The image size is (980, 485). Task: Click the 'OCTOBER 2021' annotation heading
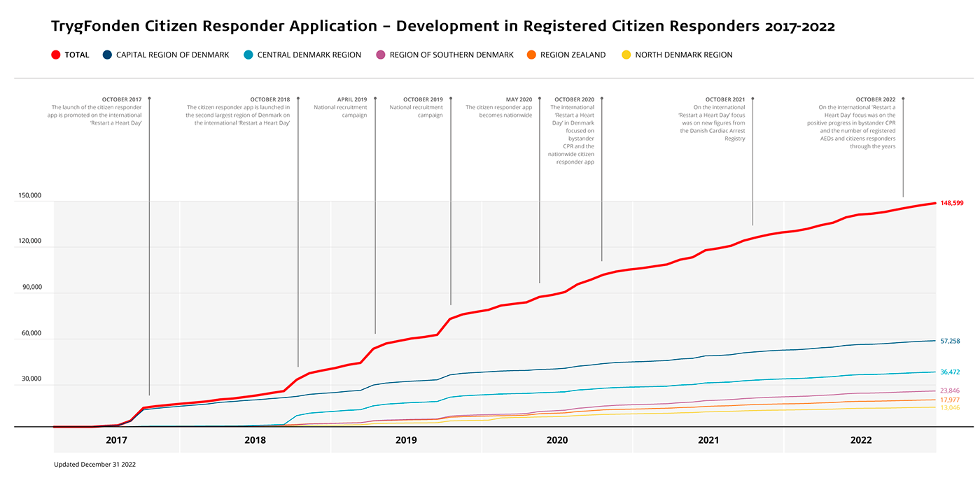(725, 99)
